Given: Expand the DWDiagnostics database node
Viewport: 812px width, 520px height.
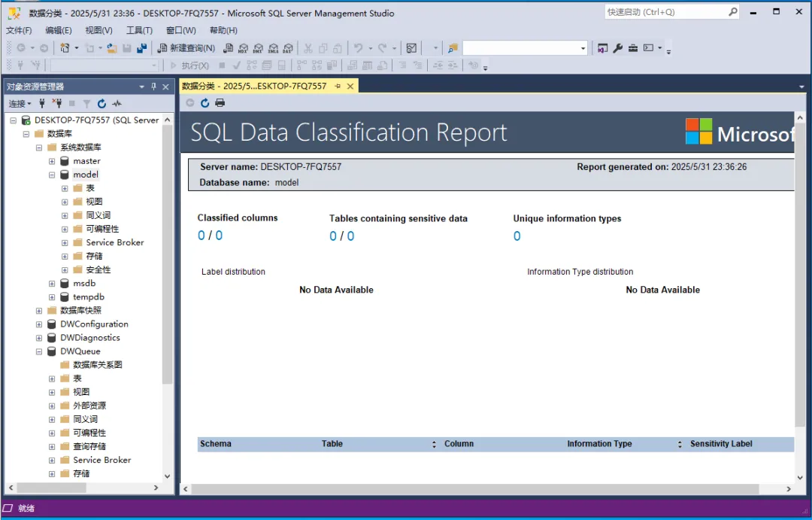Looking at the screenshot, I should [39, 338].
